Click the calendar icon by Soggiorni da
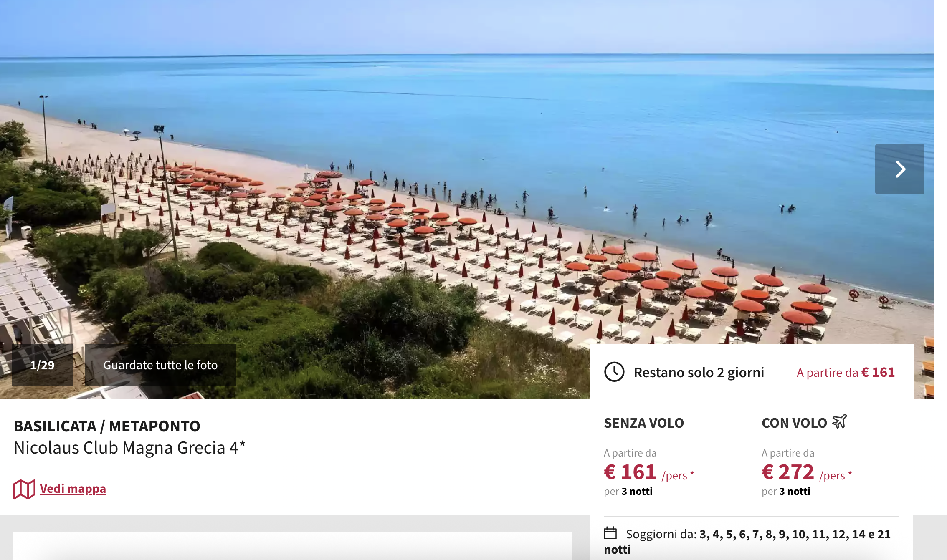This screenshot has width=947, height=560. 610,533
